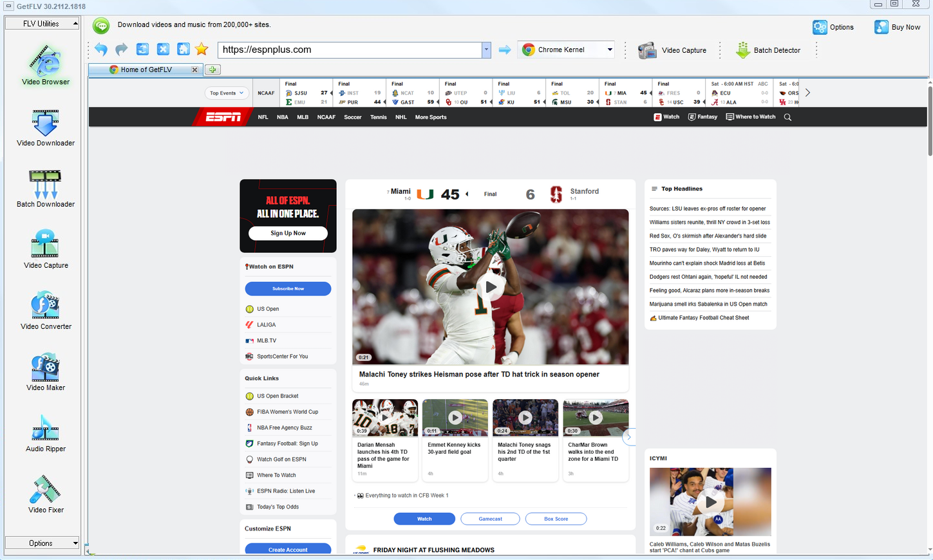Viewport: 933px width, 560px height.
Task: Open the NHL menu on ESPN
Action: pos(401,117)
